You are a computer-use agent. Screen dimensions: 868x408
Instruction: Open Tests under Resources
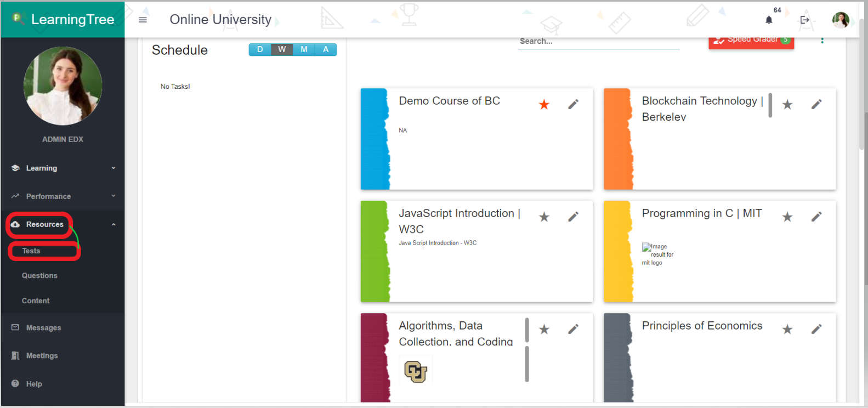(x=31, y=251)
